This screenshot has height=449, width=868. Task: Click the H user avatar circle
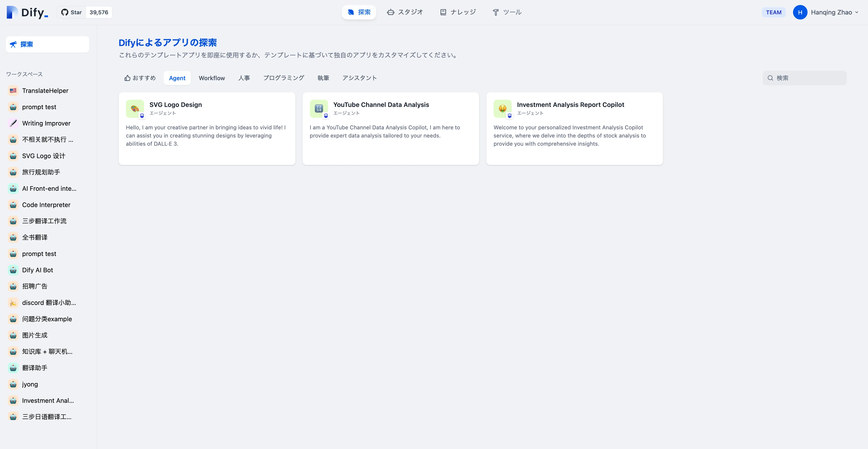pos(800,12)
